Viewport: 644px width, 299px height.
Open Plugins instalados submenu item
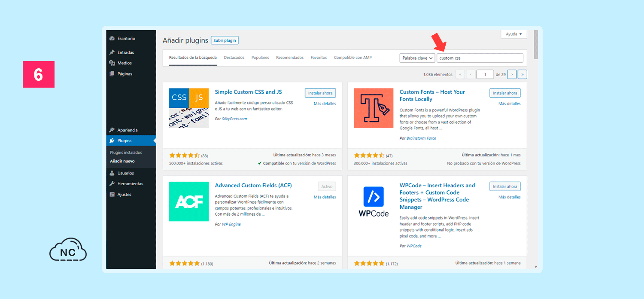pyautogui.click(x=126, y=153)
